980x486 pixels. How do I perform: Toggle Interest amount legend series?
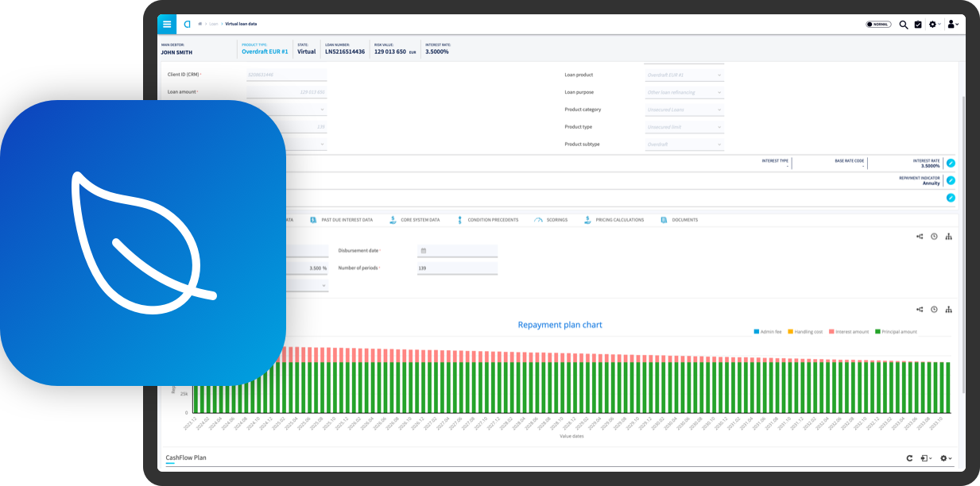[850, 331]
